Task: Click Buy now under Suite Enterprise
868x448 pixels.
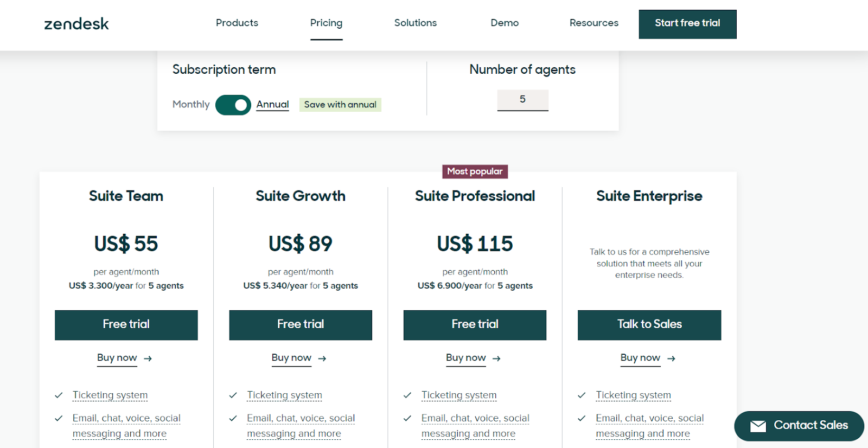Action: (640, 358)
